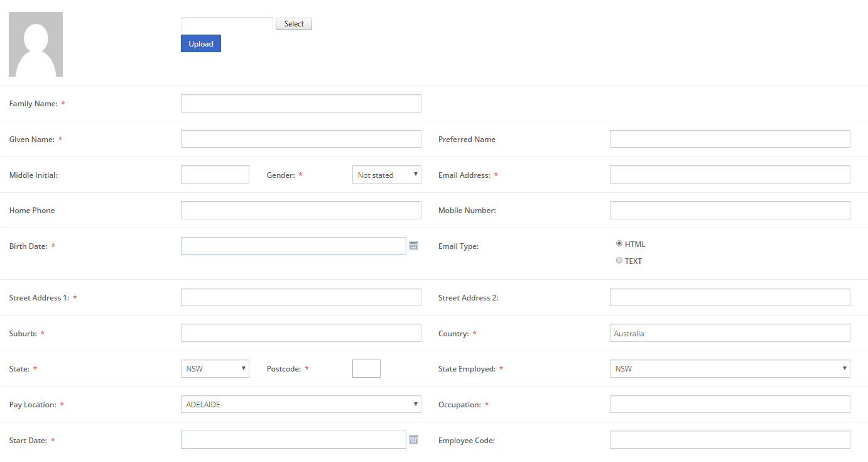
Task: Click the Email Address field
Action: [730, 175]
